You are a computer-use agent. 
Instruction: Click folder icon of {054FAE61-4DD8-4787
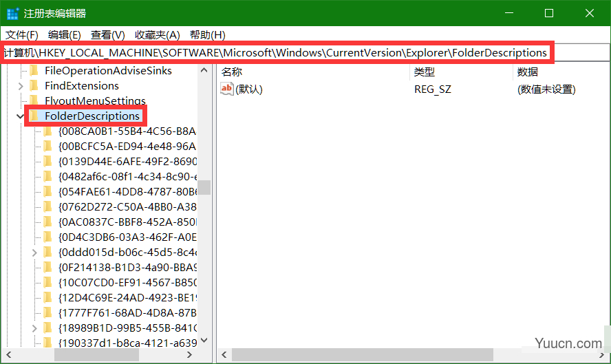47,192
